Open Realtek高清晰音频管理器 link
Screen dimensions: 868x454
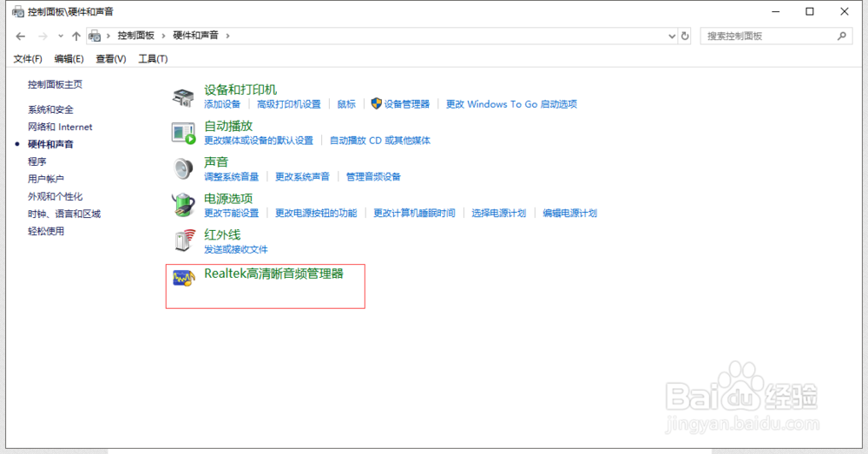tap(273, 273)
